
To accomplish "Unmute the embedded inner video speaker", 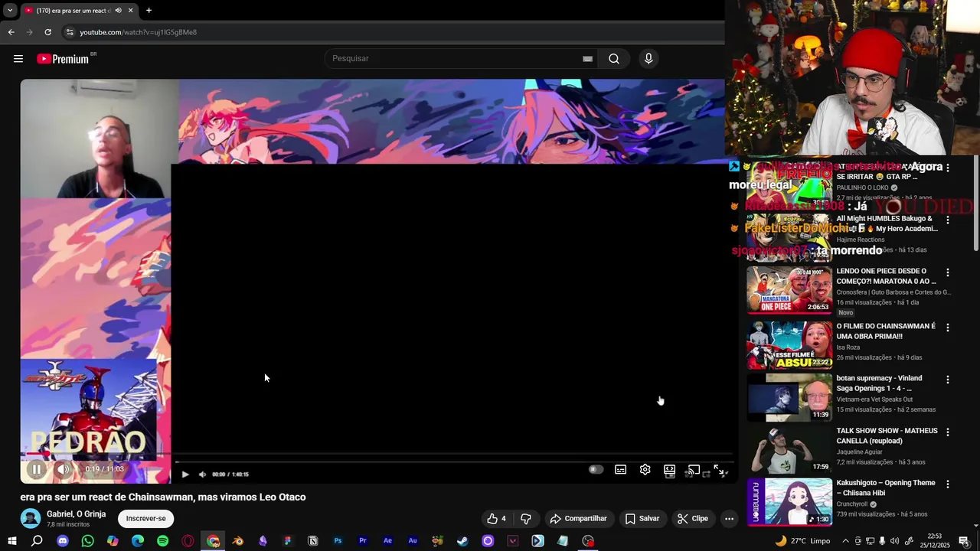I will pyautogui.click(x=202, y=474).
